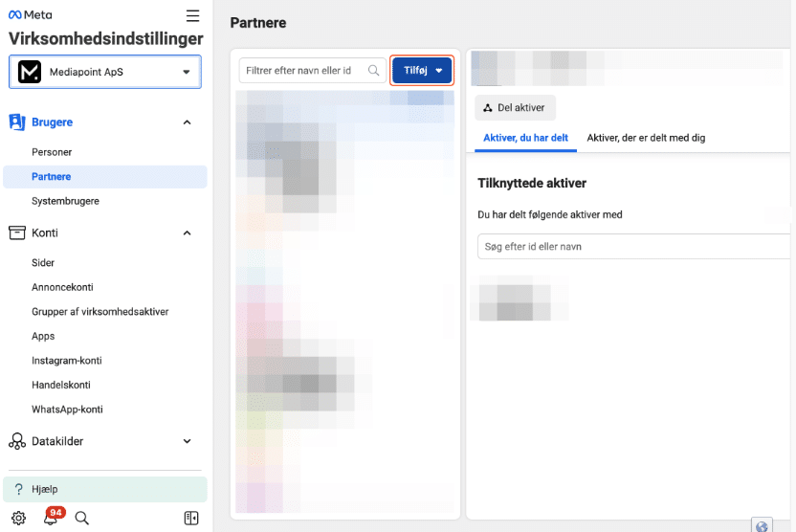Open notifications bell with 94 badge
Viewport: 796px width, 532px height.
pos(52,517)
